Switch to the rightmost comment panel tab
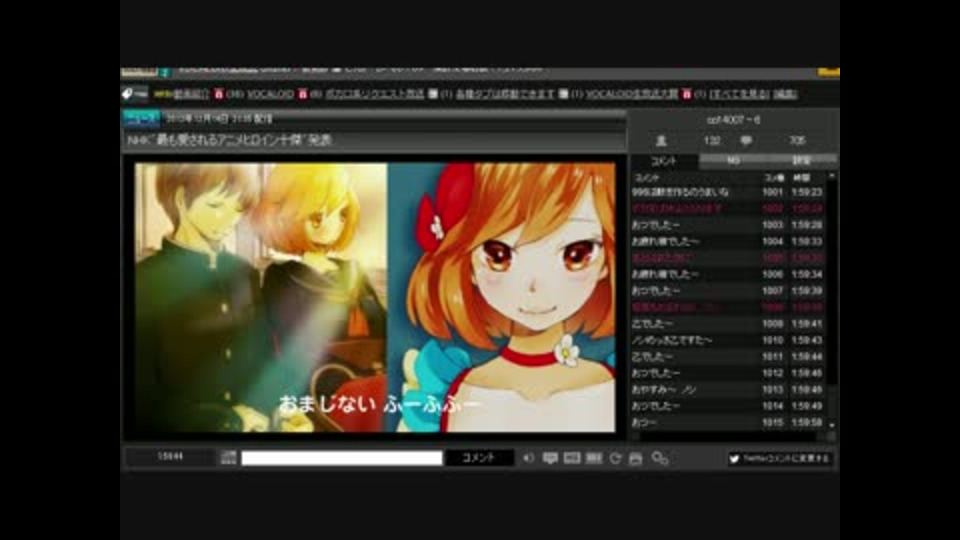 pyautogui.click(x=801, y=160)
